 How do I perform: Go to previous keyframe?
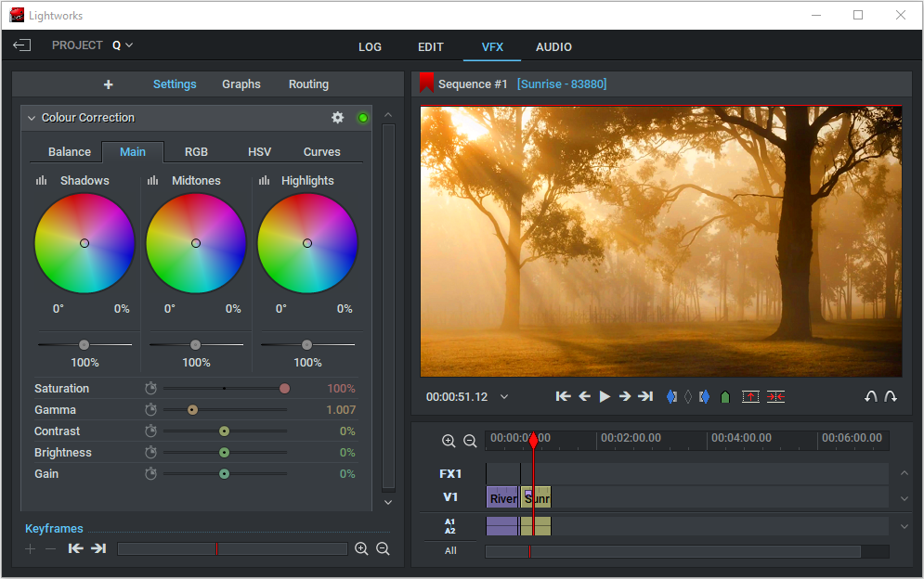click(x=75, y=548)
